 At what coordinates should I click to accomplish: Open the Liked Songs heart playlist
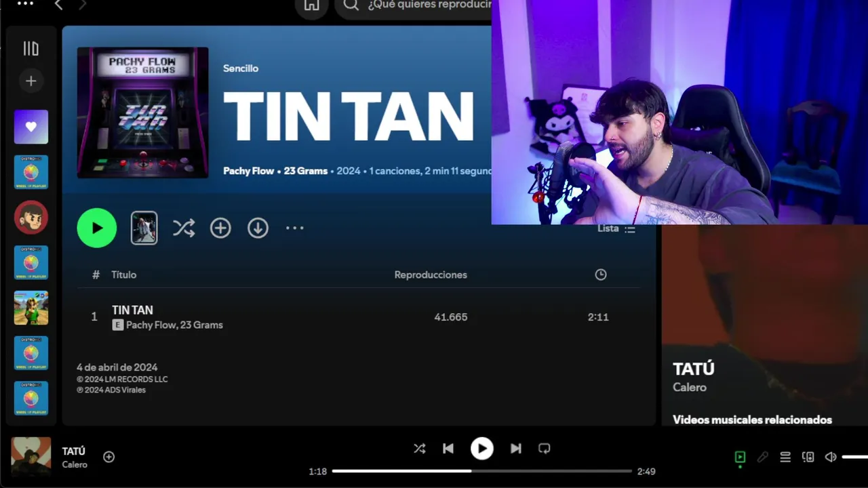(31, 127)
